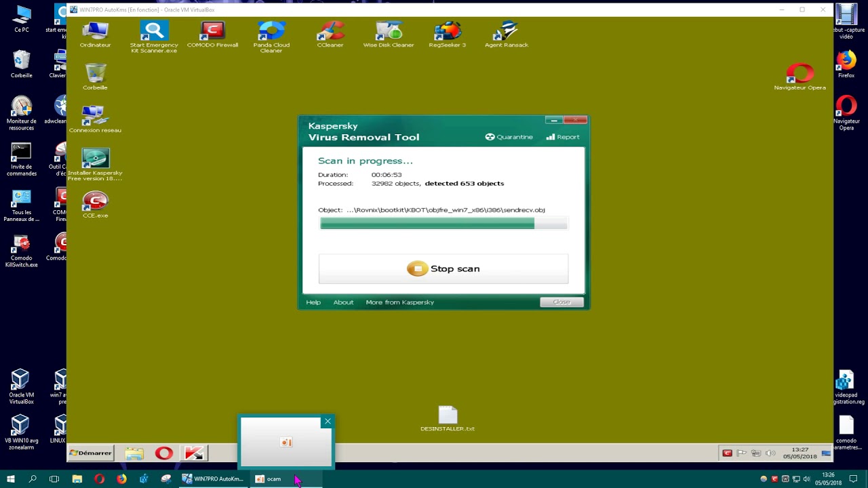
Task: Select the Corbeille icon inside the VM desktop
Action: (x=95, y=77)
